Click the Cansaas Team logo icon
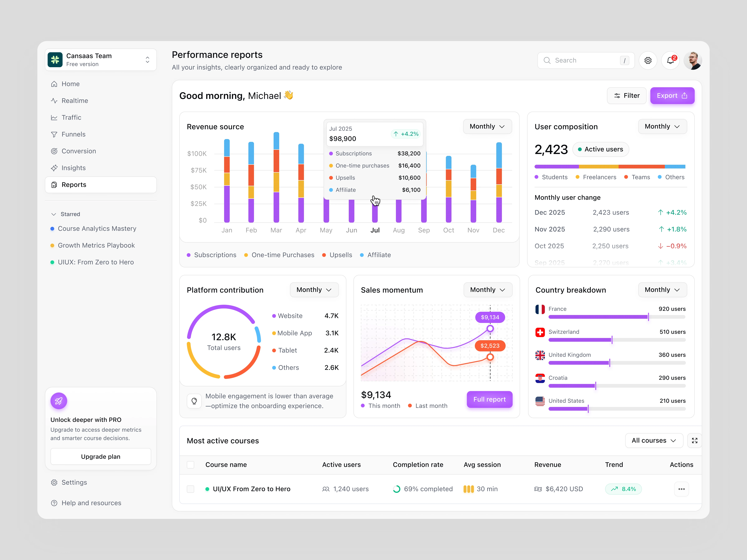Viewport: 747px width, 560px height. click(x=55, y=60)
